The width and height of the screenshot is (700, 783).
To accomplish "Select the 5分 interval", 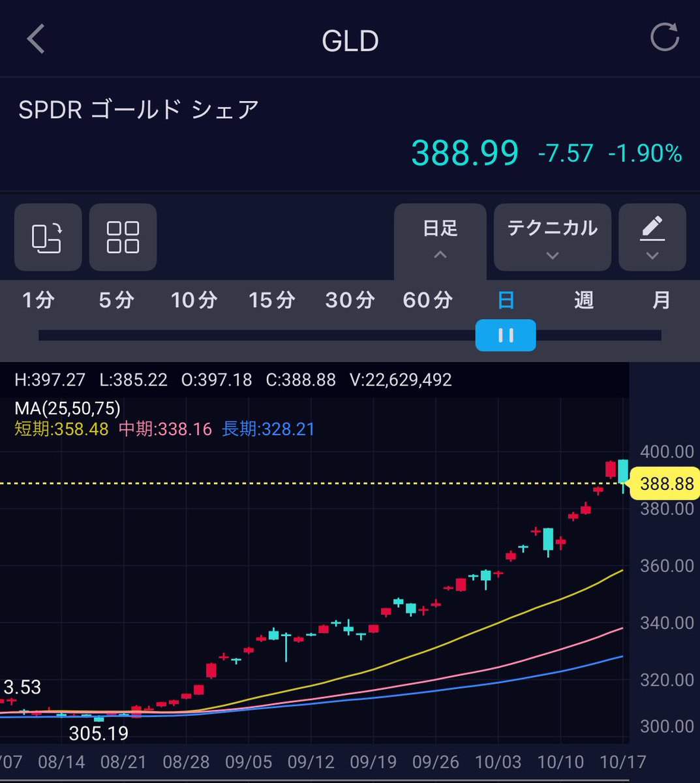I will click(115, 300).
